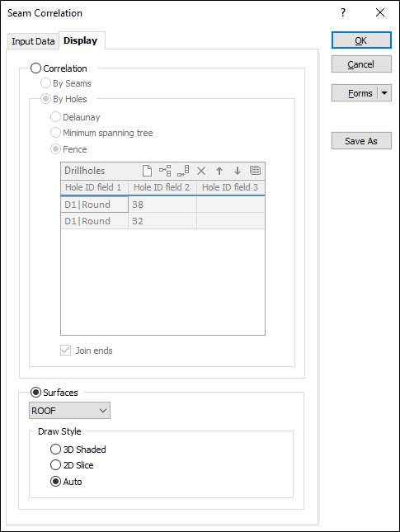This screenshot has width=400, height=532.
Task: Click the append rows icon in Drillholes toolbar
Action: (183, 171)
